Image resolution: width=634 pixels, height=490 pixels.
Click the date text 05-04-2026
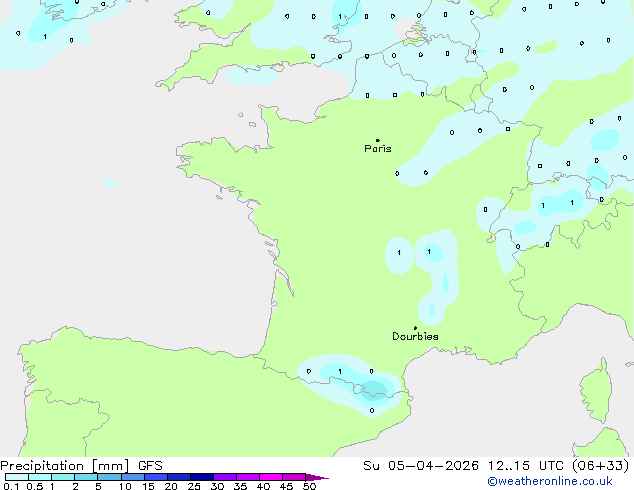point(433,466)
